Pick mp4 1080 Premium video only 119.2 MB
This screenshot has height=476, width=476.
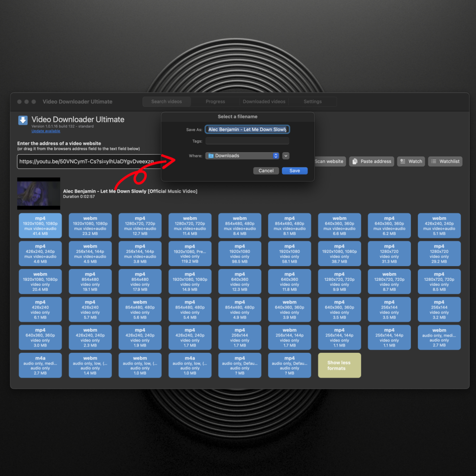point(190,253)
